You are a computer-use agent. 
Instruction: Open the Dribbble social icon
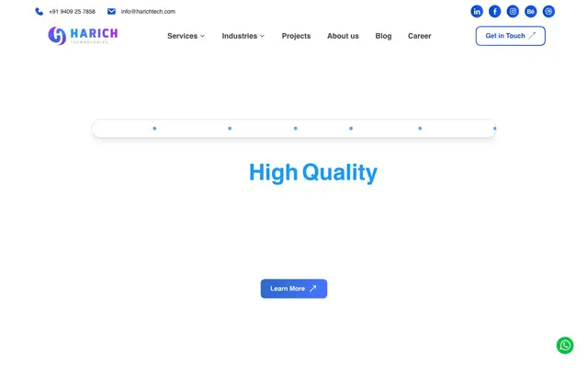tap(548, 11)
